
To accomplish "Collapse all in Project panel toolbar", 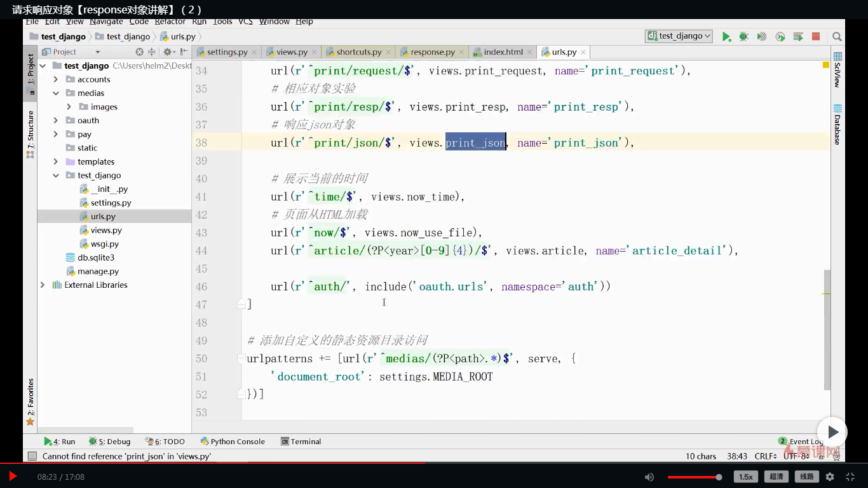I will pos(152,52).
